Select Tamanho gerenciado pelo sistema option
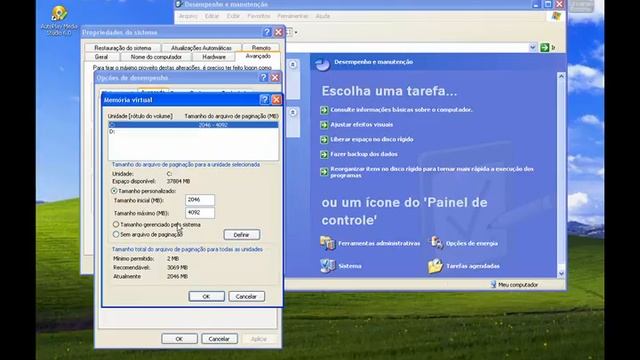 (x=116, y=224)
